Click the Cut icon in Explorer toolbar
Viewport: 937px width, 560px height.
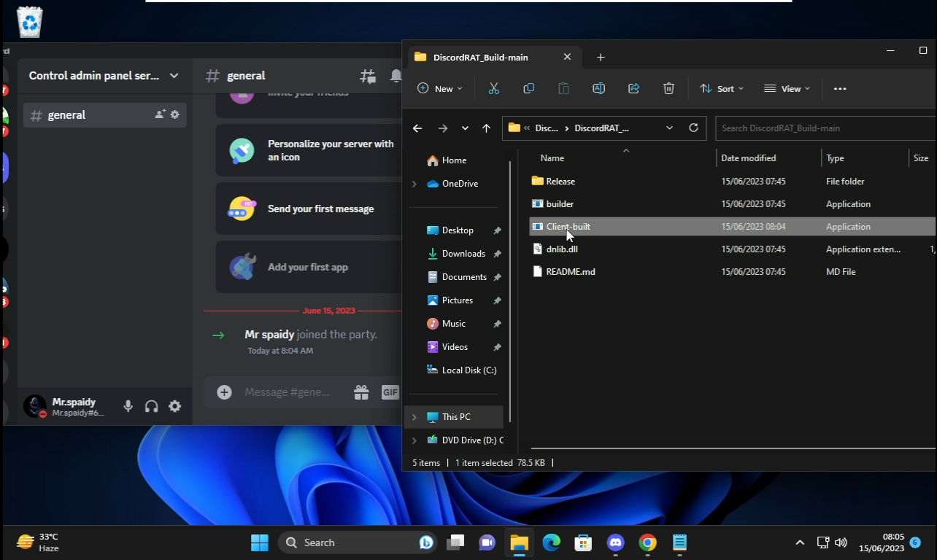click(493, 88)
